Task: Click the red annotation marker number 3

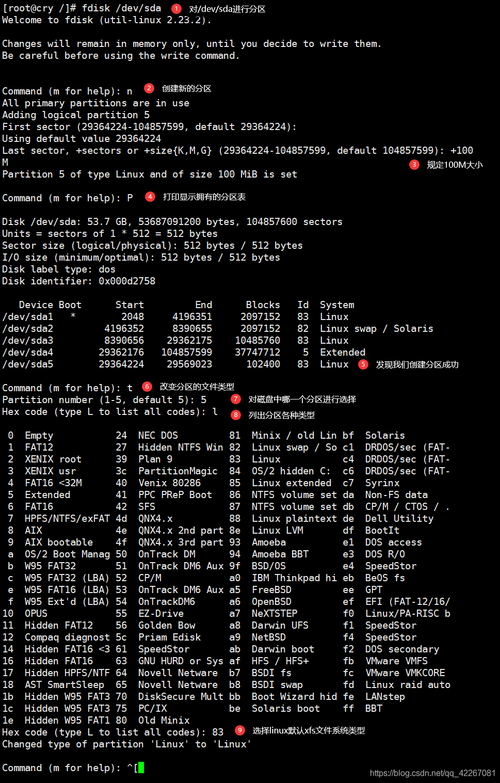Action: point(414,164)
